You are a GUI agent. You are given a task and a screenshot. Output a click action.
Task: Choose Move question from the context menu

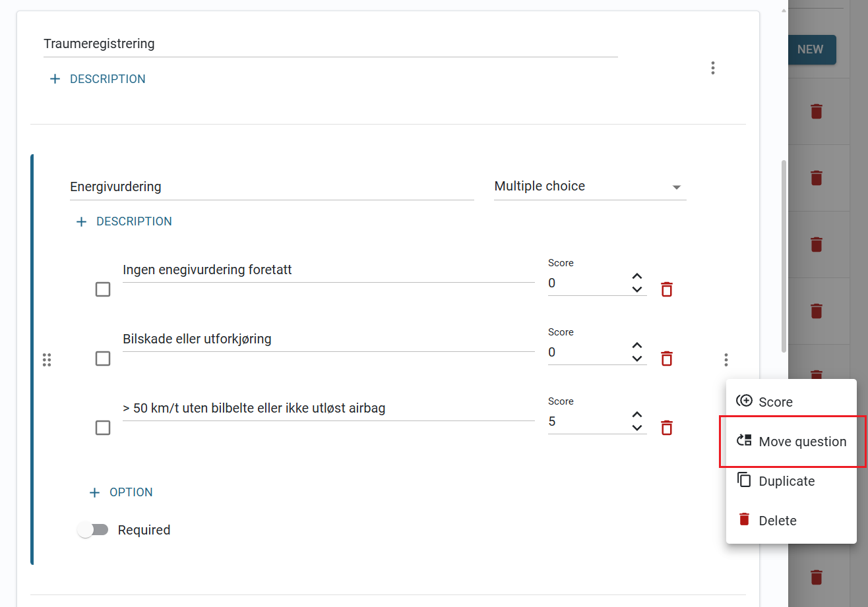(x=791, y=442)
